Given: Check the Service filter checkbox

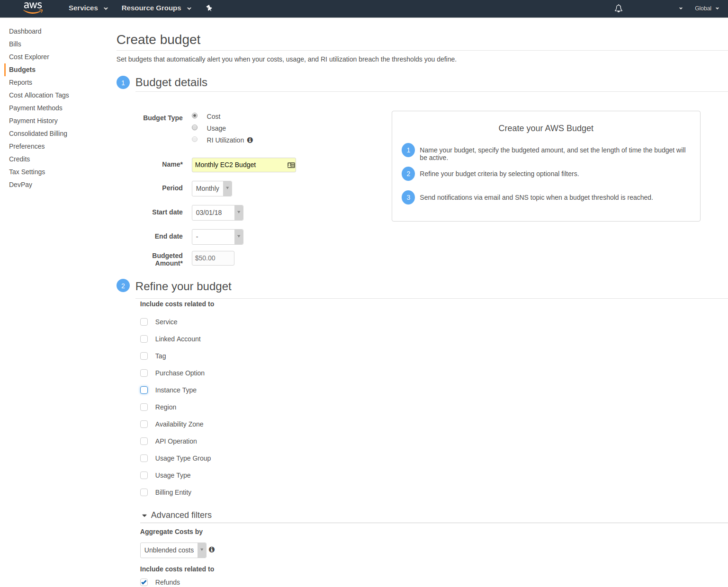Looking at the screenshot, I should (x=144, y=322).
